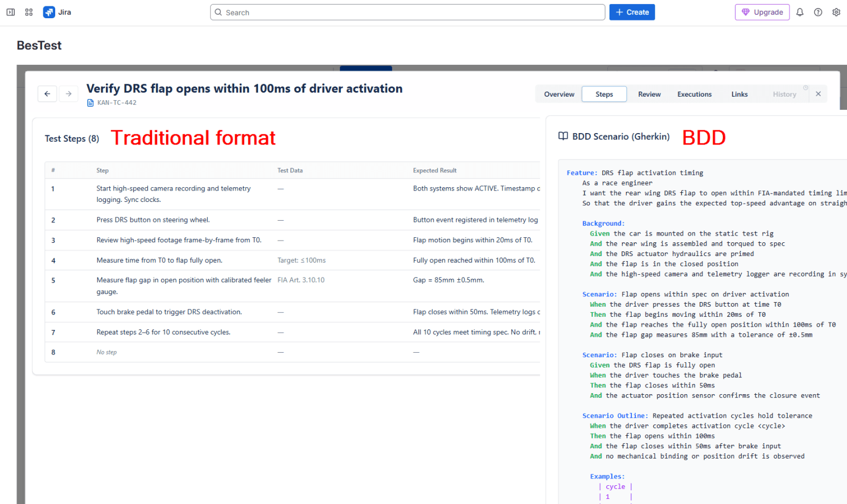Screen dimensions: 847x504
Task: Open the help question-mark icon
Action: pyautogui.click(x=818, y=12)
